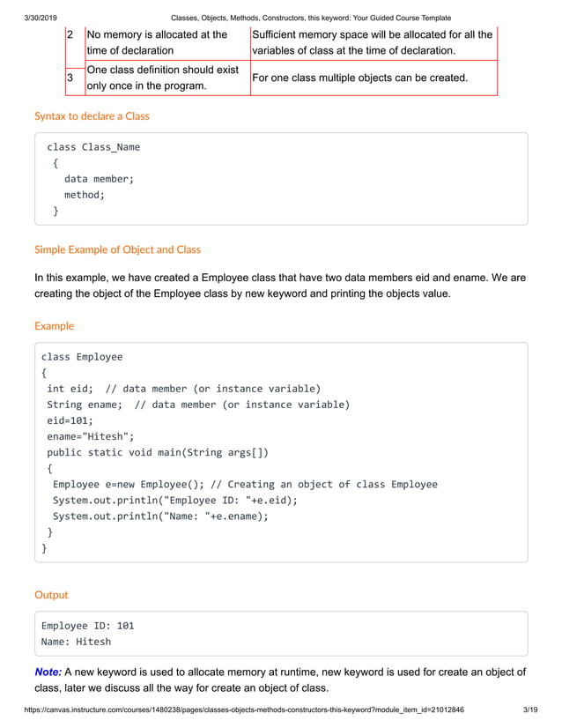Click the 'int eid;' declaration line
This screenshot has height=728, width=562.
tap(184, 389)
